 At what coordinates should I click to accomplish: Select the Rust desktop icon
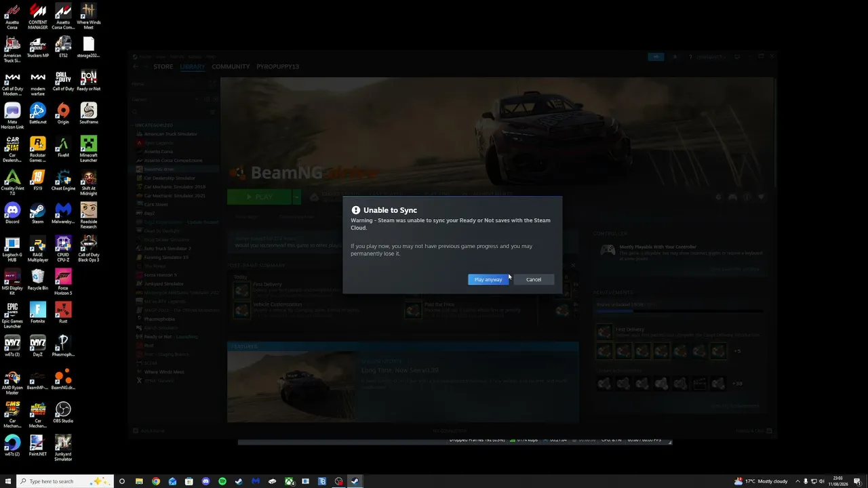[x=63, y=313]
